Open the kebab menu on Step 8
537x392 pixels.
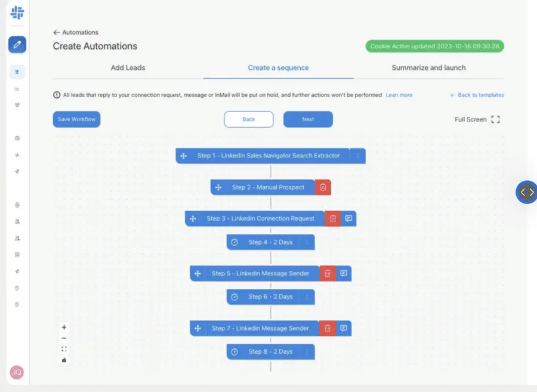(308, 351)
